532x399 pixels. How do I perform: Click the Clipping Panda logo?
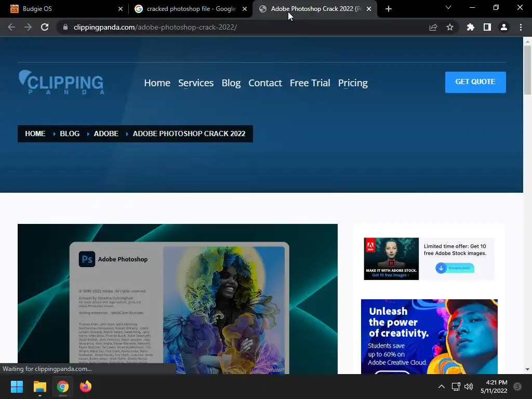(x=61, y=82)
